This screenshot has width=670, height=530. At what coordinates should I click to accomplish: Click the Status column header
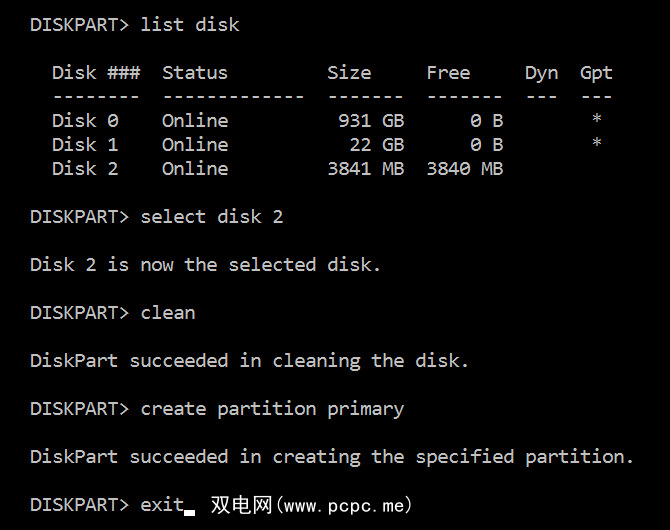(x=195, y=72)
